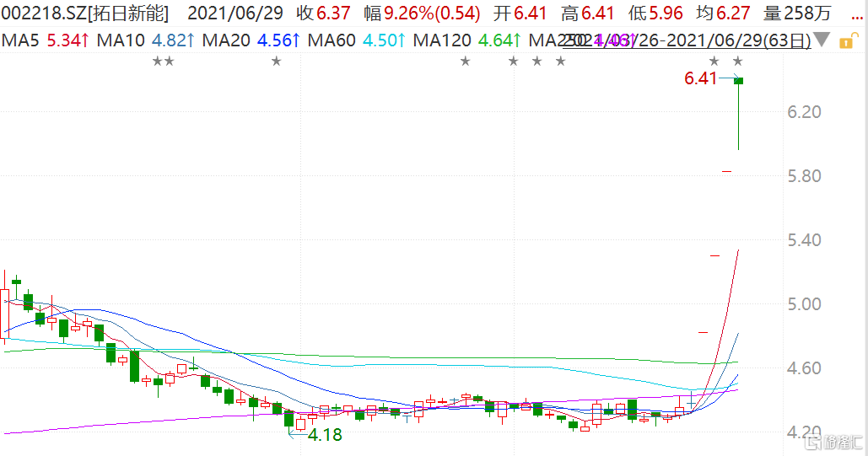This screenshot has height=456, width=868.
Task: Select the red limit-up dash just below 5.40
Action: tap(714, 255)
